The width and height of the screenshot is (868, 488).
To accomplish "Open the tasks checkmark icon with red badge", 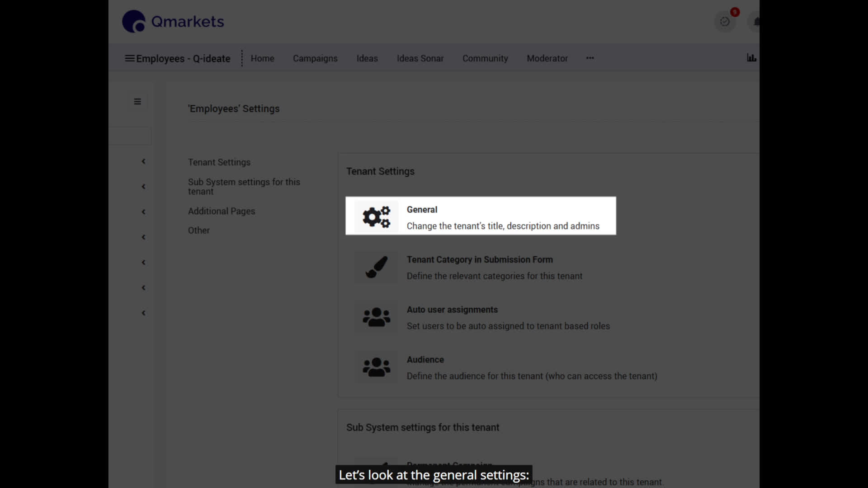I will point(725,22).
